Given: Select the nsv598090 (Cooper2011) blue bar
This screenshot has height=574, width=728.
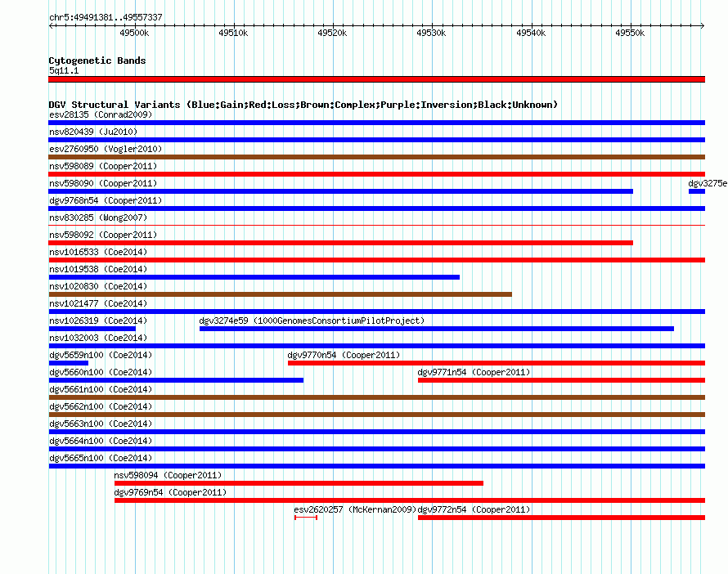Looking at the screenshot, I should [x=341, y=191].
